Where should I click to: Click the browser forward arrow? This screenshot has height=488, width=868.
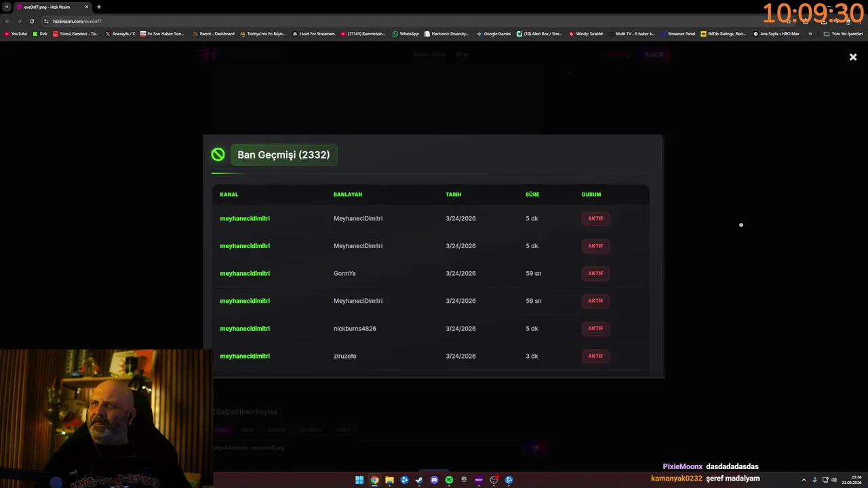point(19,21)
